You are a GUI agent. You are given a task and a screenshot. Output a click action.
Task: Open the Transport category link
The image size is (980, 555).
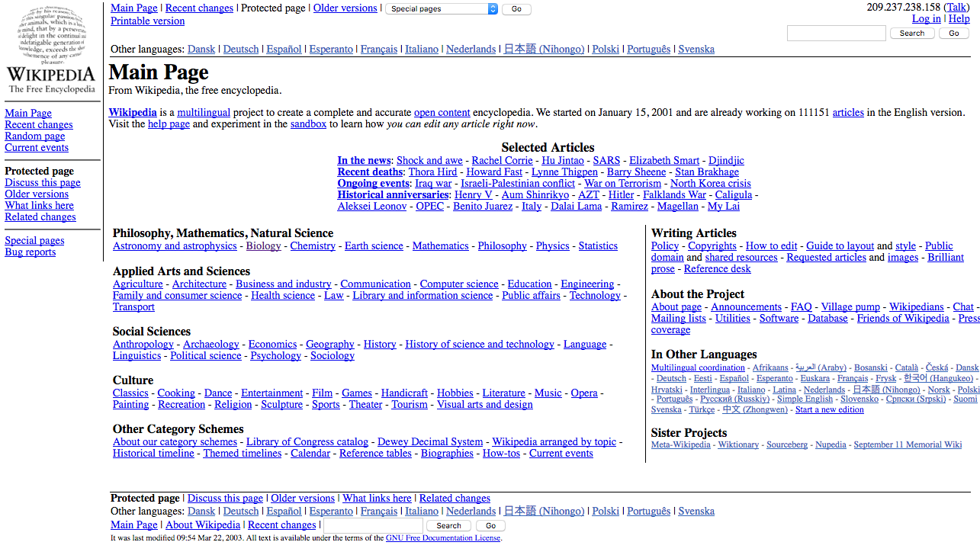click(133, 306)
